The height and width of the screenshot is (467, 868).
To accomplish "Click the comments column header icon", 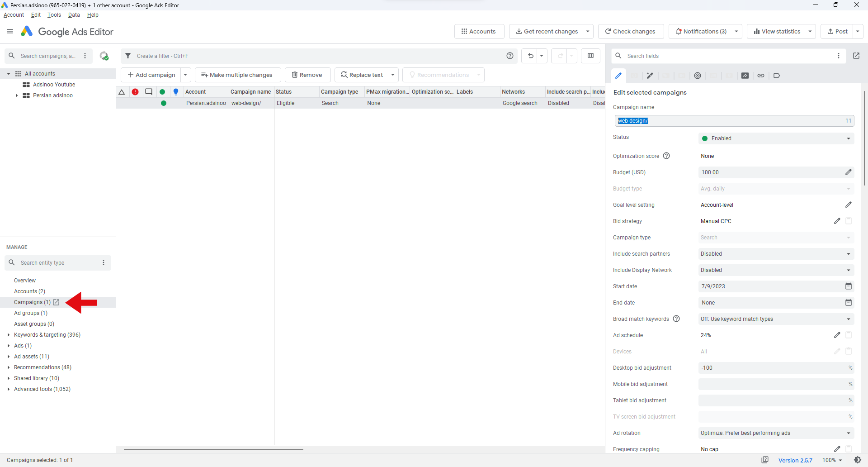I will point(149,92).
